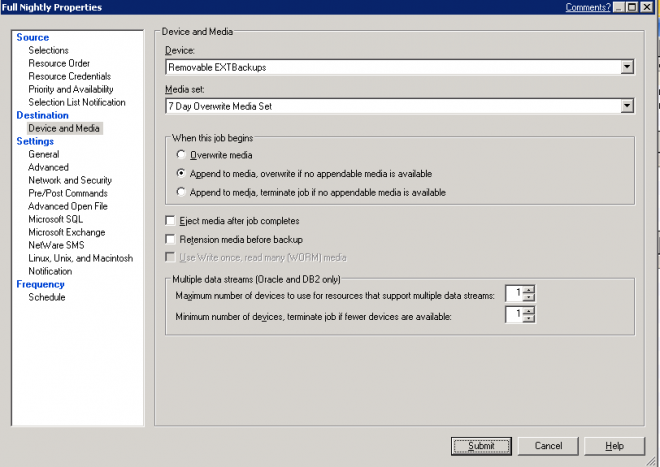
Task: Select Overwrite media radio option
Action: (x=181, y=155)
